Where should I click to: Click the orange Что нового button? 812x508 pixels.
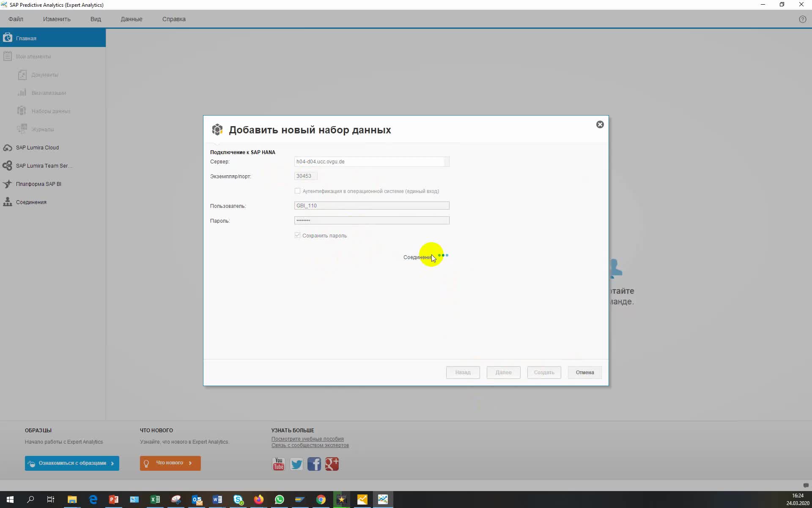pyautogui.click(x=170, y=463)
